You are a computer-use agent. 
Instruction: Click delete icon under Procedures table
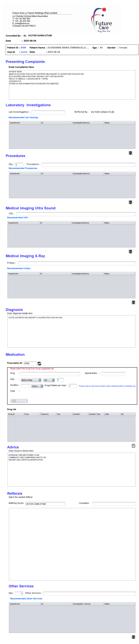click(x=130, y=202)
